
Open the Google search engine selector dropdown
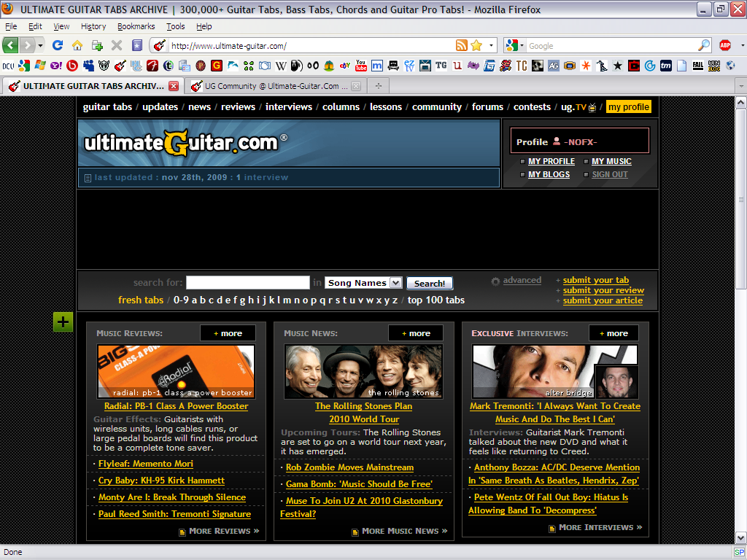[x=522, y=46]
